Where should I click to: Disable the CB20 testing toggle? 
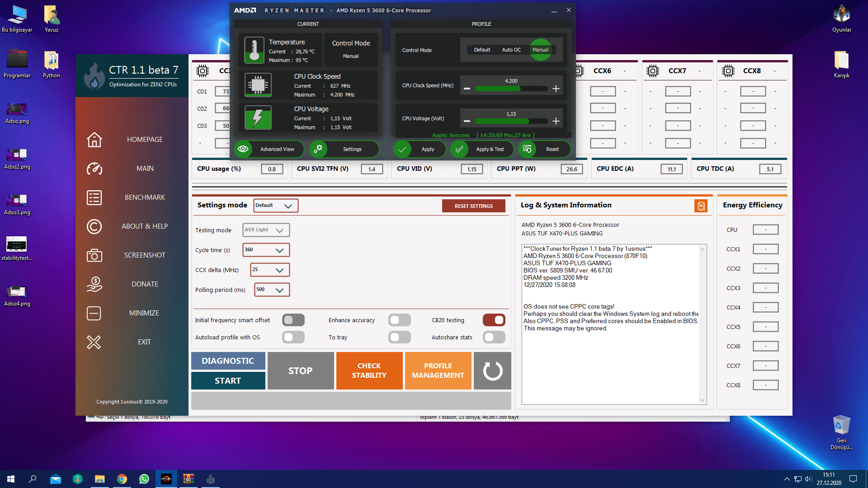(494, 320)
